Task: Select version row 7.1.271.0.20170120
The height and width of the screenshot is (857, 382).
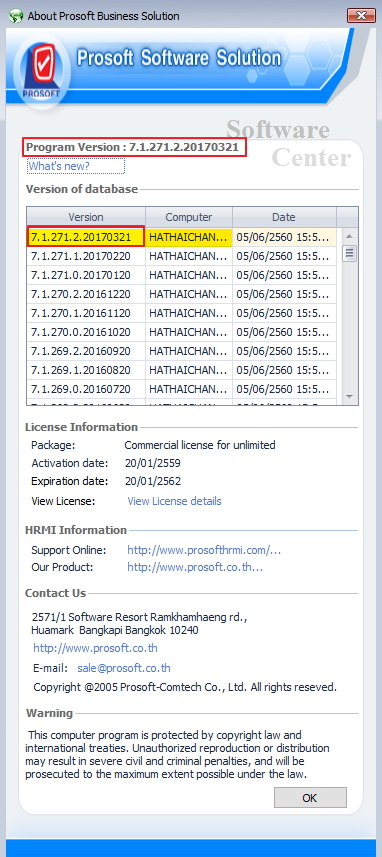Action: (181, 275)
